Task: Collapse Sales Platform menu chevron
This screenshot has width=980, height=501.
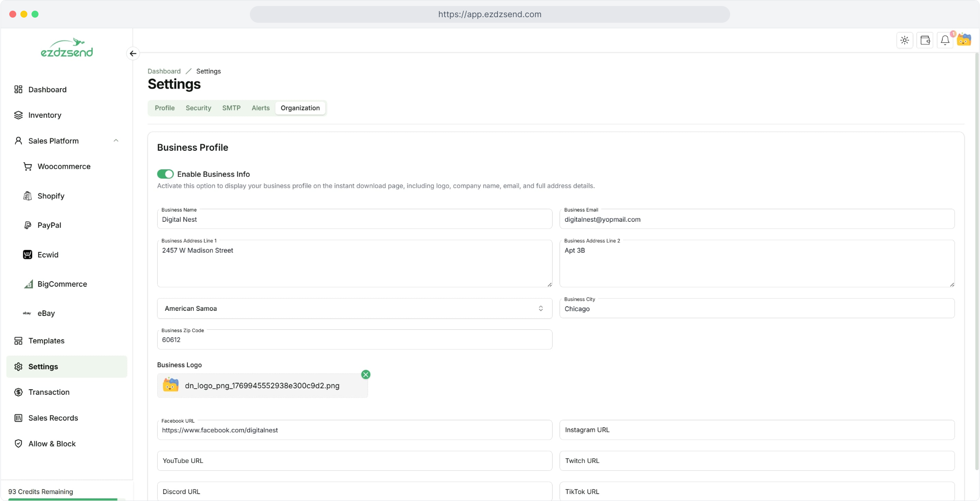Action: tap(116, 141)
